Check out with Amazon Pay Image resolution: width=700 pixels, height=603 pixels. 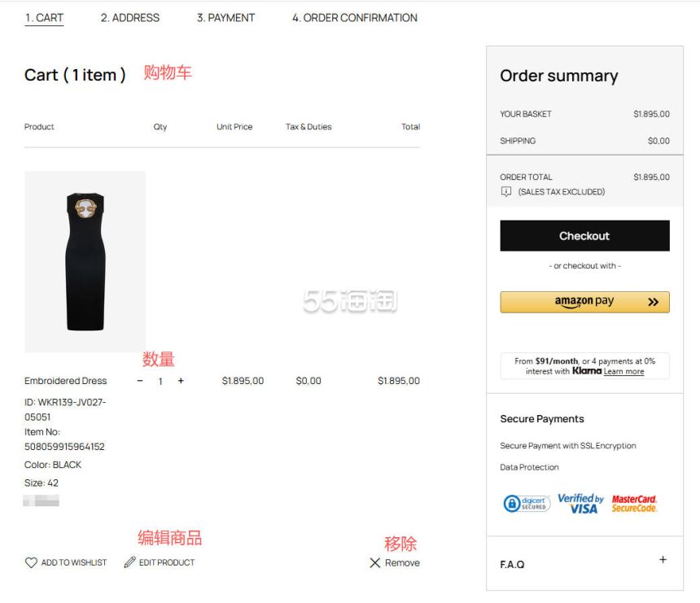coord(584,302)
